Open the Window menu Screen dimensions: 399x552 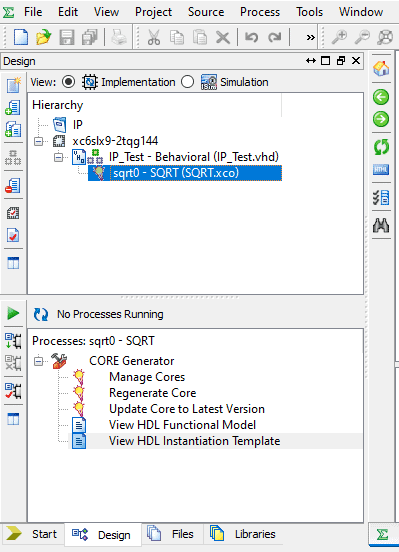point(361,12)
